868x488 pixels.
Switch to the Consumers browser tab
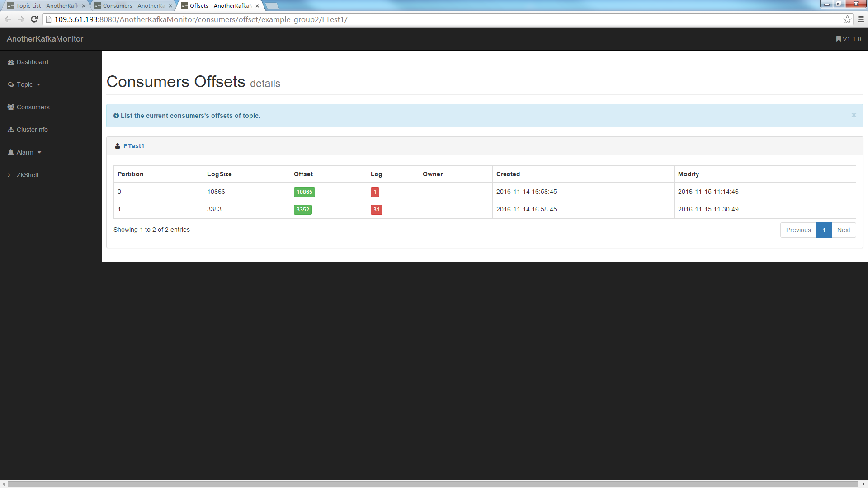coord(132,6)
